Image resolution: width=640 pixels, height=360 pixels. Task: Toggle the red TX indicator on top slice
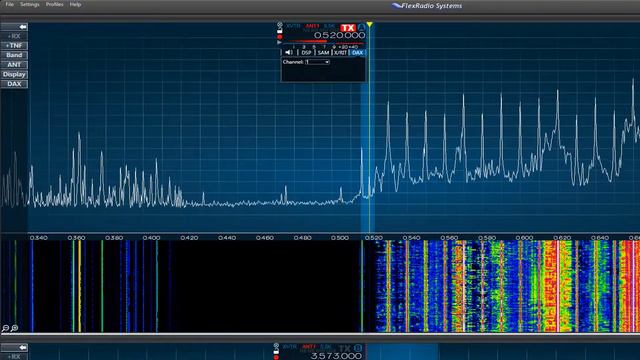[x=348, y=27]
